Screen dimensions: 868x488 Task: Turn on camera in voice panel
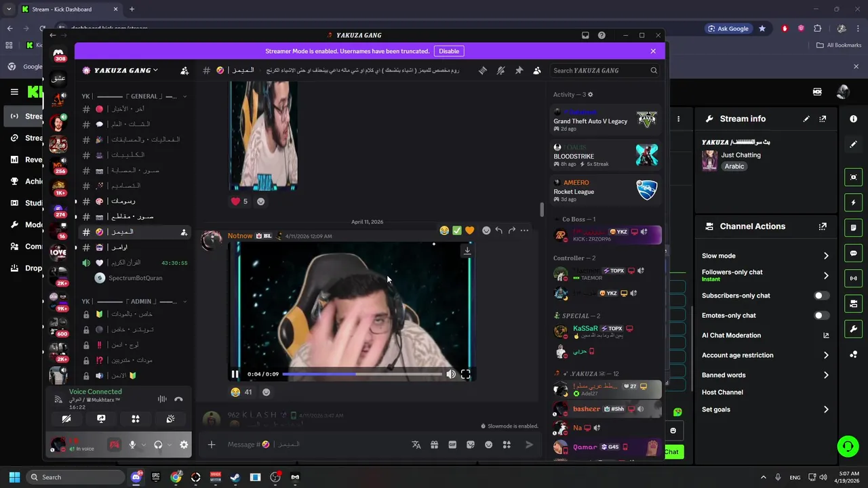[x=66, y=419]
